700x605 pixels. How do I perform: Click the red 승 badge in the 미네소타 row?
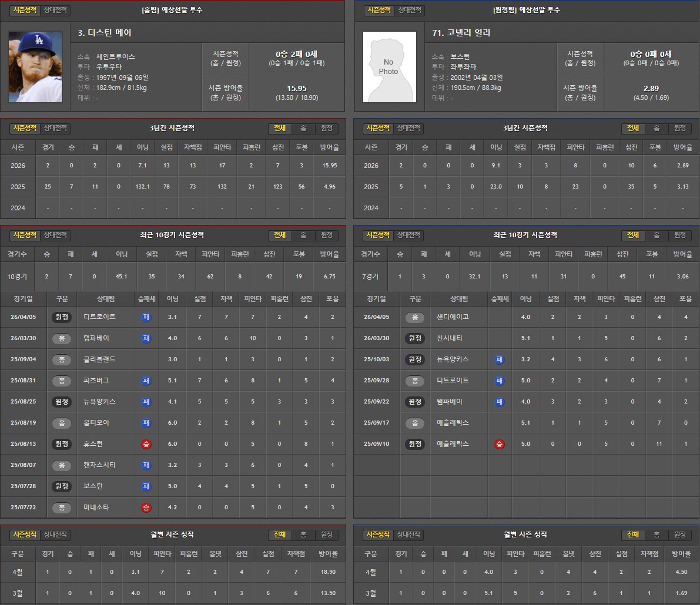(x=146, y=507)
